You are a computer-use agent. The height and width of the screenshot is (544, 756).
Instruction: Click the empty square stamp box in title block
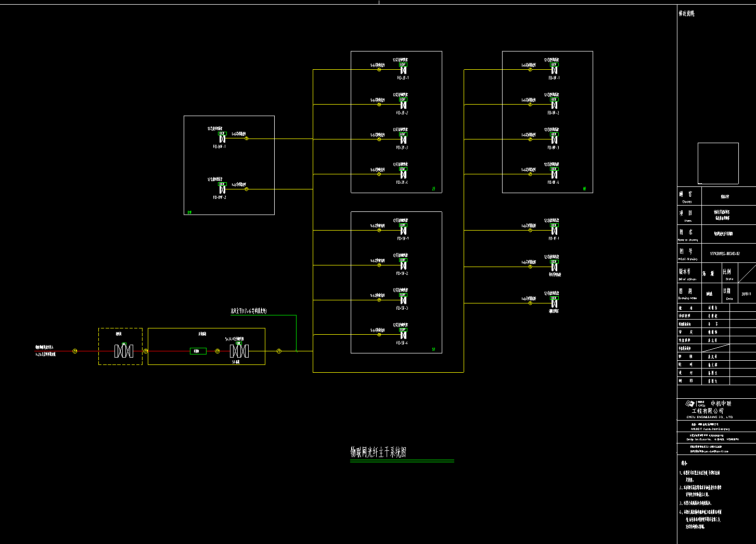click(x=718, y=163)
